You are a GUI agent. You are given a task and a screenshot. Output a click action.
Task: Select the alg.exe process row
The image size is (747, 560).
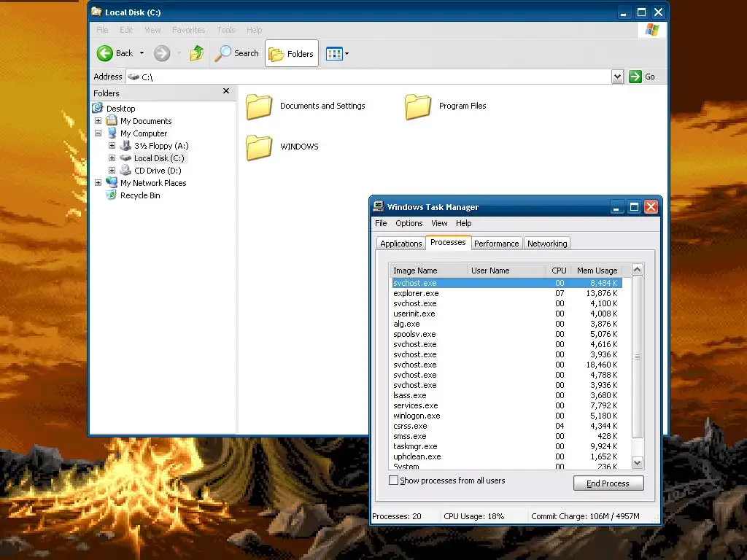tap(507, 324)
